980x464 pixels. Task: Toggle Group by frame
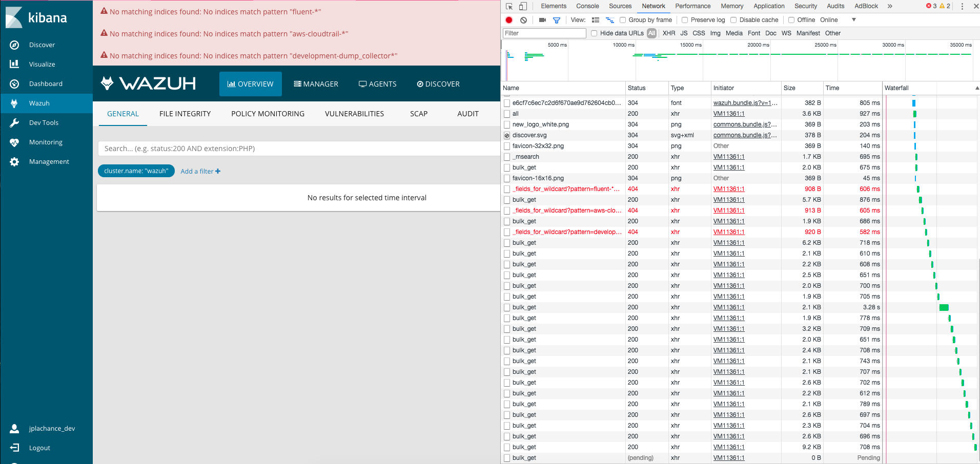(622, 20)
